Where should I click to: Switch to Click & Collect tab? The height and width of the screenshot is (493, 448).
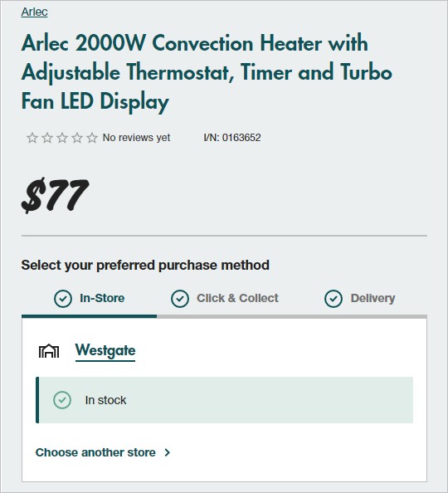coord(225,299)
